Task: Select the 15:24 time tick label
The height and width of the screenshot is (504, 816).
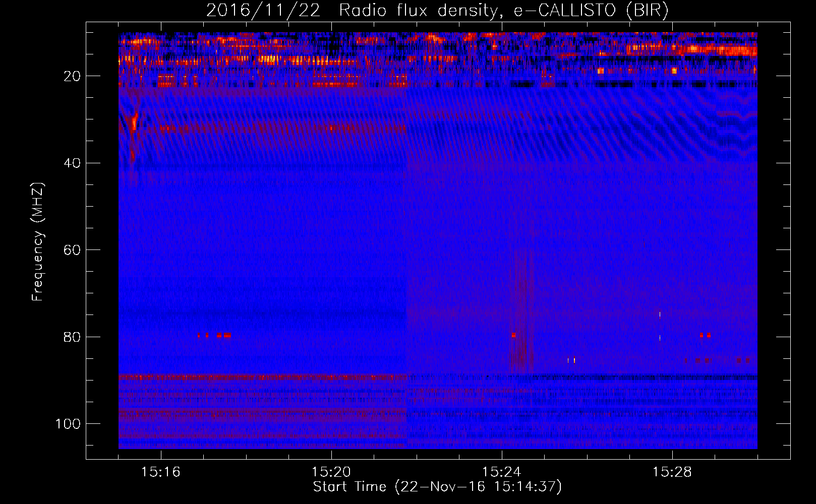Action: pos(502,472)
